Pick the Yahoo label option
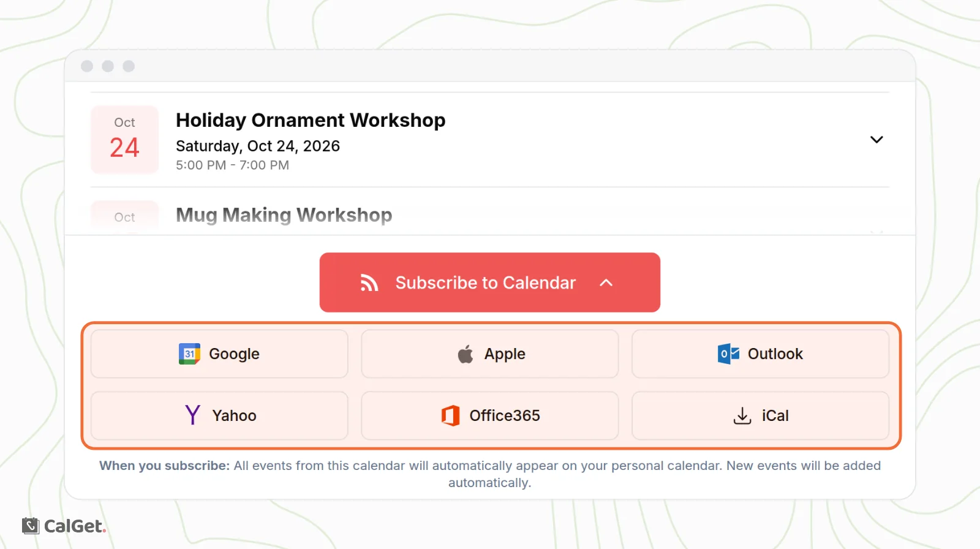Screen dimensions: 980x549 (234, 415)
